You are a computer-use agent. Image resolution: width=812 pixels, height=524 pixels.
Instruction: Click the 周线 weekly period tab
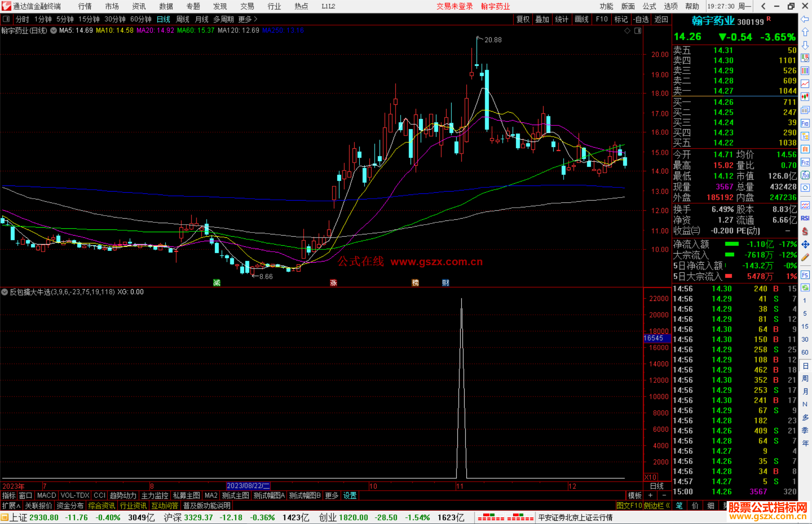[183, 19]
